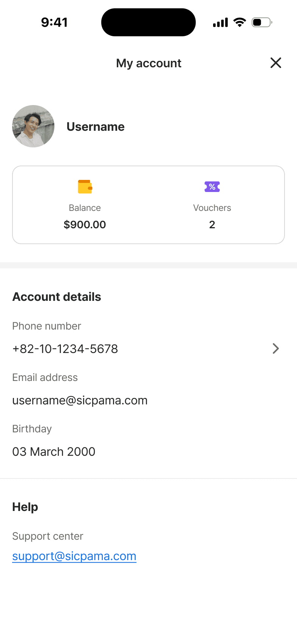Image resolution: width=297 pixels, height=644 pixels.
Task: Close the My account screen
Action: 276,63
